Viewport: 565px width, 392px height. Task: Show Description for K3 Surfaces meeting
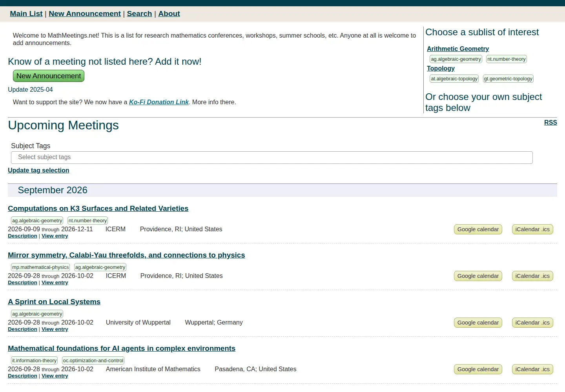(22, 236)
